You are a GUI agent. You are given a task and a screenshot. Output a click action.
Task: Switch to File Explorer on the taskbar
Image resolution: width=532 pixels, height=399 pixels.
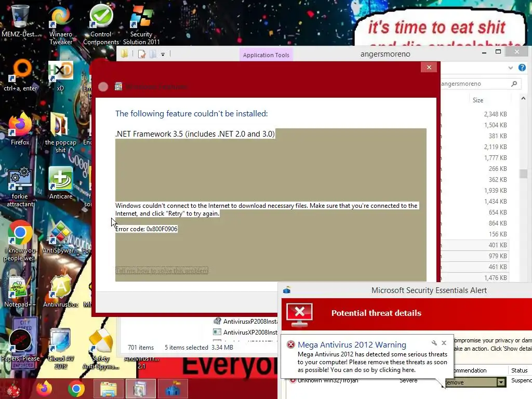(108, 389)
